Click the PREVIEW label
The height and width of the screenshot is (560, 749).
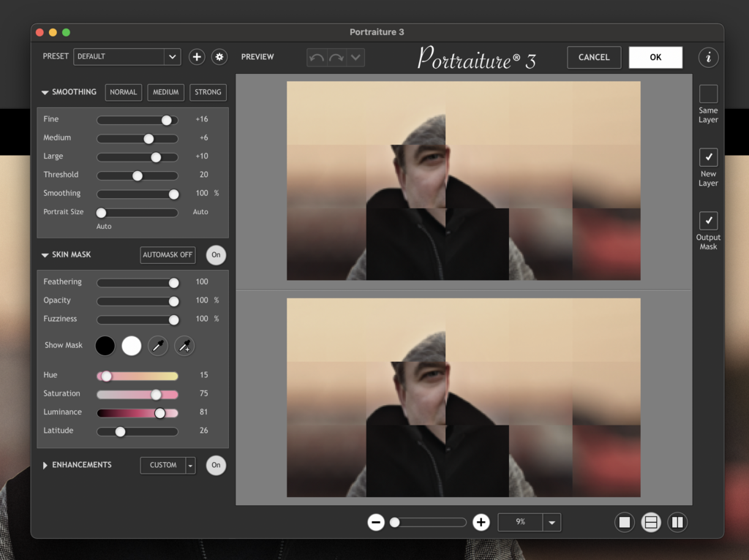click(257, 57)
